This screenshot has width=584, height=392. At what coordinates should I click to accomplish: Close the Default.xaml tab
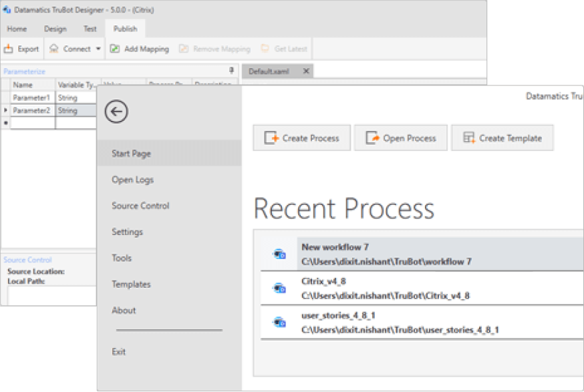[x=306, y=71]
